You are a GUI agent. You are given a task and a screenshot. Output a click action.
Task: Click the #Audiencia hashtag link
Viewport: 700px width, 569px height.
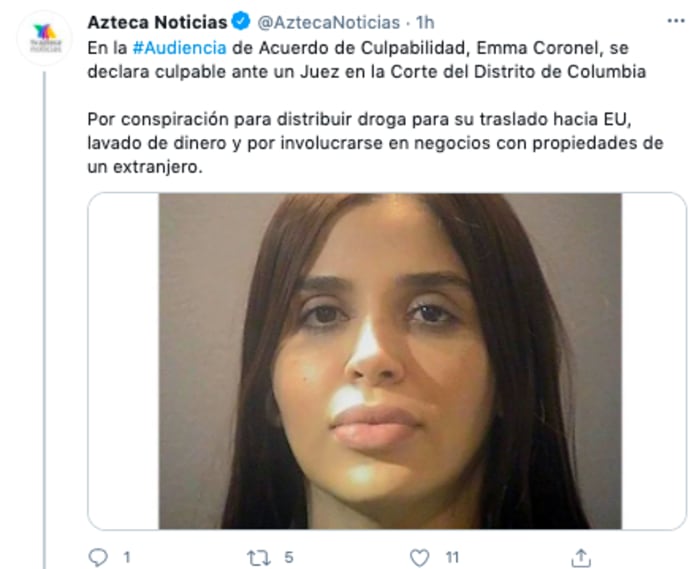179,48
